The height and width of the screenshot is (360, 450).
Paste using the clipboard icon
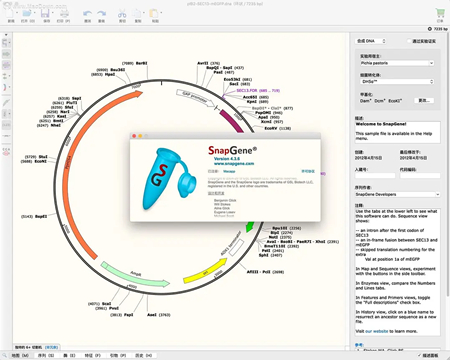click(154, 14)
